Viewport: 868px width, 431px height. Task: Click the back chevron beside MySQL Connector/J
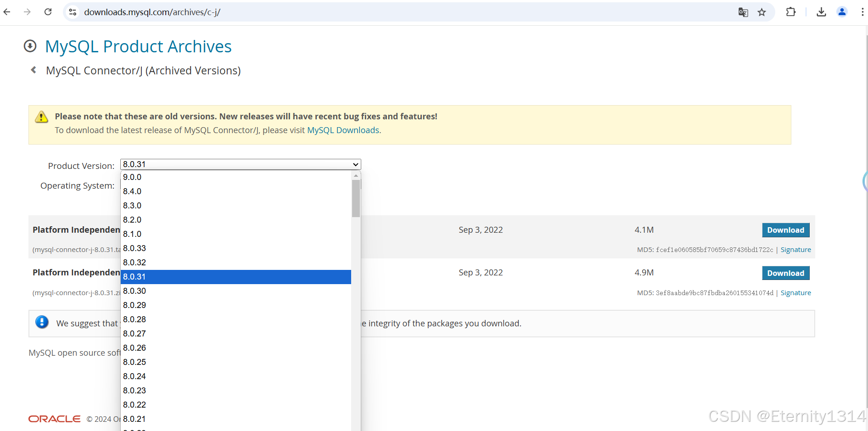(34, 70)
